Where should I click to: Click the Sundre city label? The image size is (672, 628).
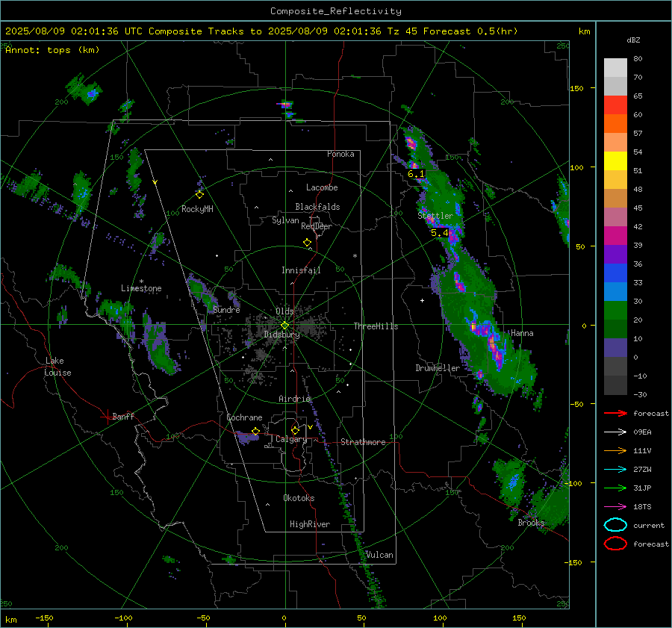(226, 310)
